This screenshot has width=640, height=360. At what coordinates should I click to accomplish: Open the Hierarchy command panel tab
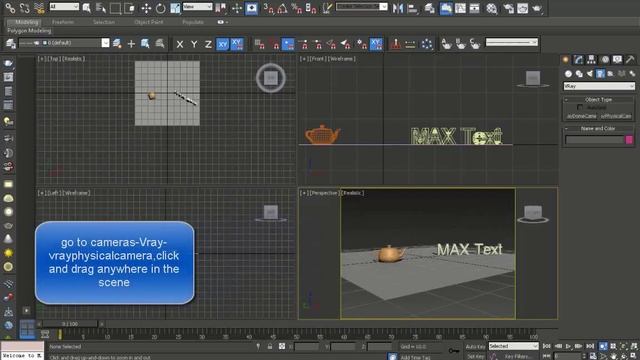click(x=591, y=60)
